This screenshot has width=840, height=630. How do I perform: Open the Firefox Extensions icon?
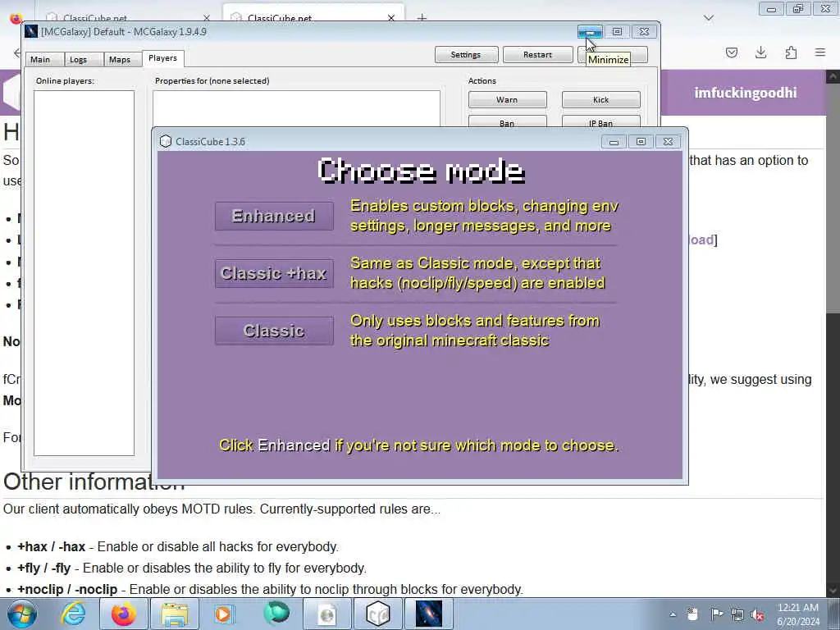[x=791, y=52]
